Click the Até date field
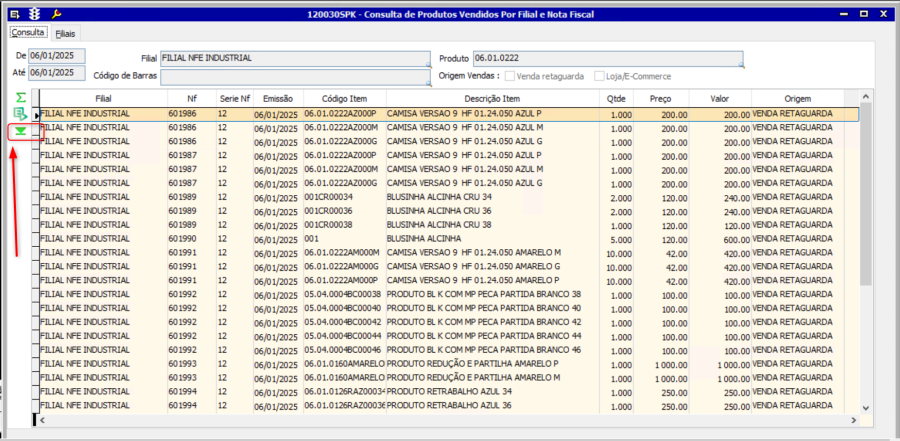 [x=56, y=73]
